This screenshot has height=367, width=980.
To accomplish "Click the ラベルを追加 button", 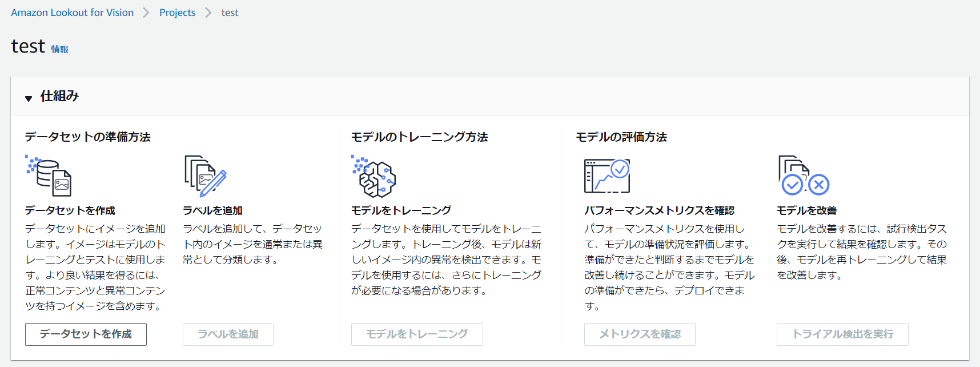I will click(x=228, y=334).
